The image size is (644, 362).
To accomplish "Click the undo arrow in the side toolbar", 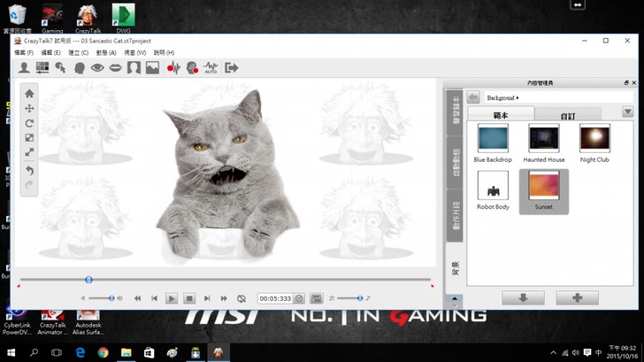I will tap(29, 169).
